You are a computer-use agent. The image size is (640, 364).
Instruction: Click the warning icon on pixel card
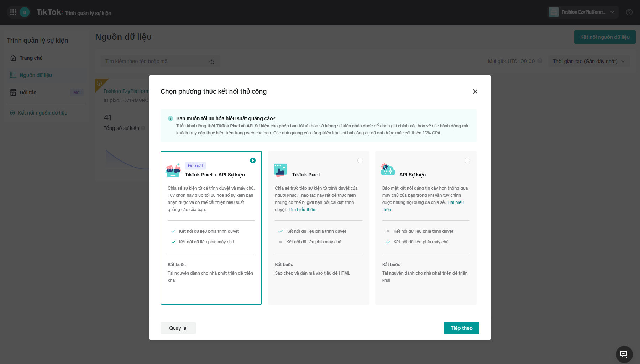pos(99,83)
